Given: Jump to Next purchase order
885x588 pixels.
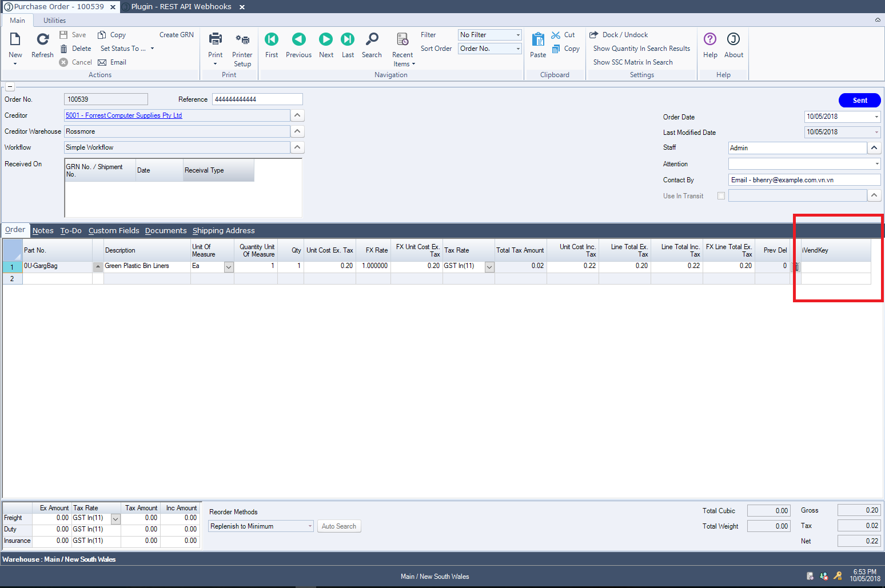Looking at the screenshot, I should [326, 39].
